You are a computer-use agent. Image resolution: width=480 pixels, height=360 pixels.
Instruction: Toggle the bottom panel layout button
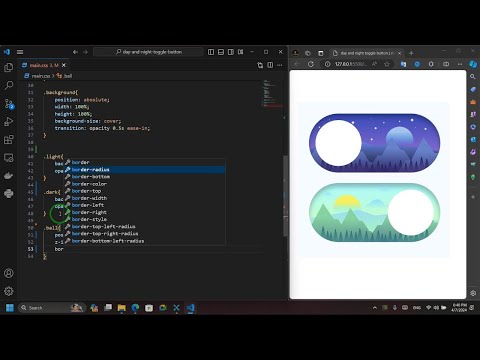[221, 52]
